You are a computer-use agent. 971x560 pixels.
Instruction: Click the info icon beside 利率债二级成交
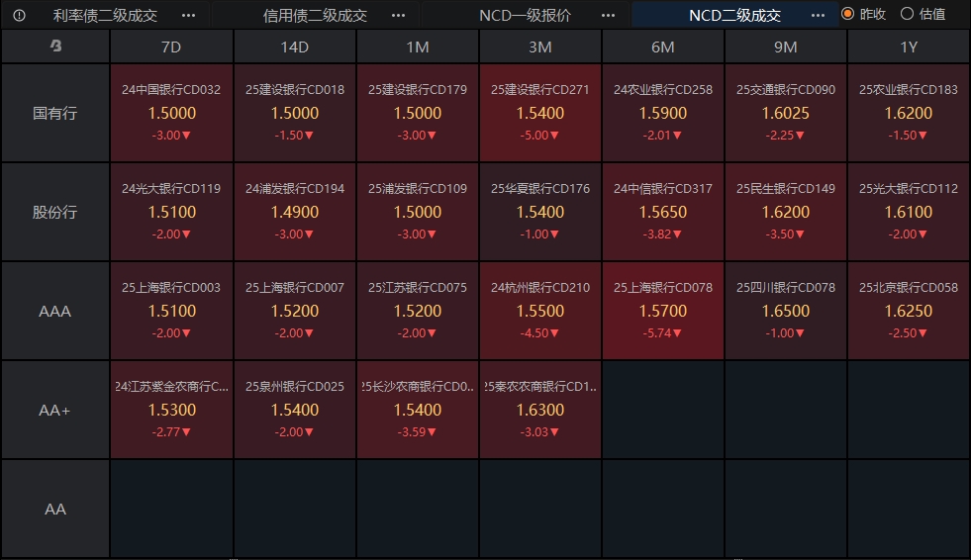click(x=19, y=16)
